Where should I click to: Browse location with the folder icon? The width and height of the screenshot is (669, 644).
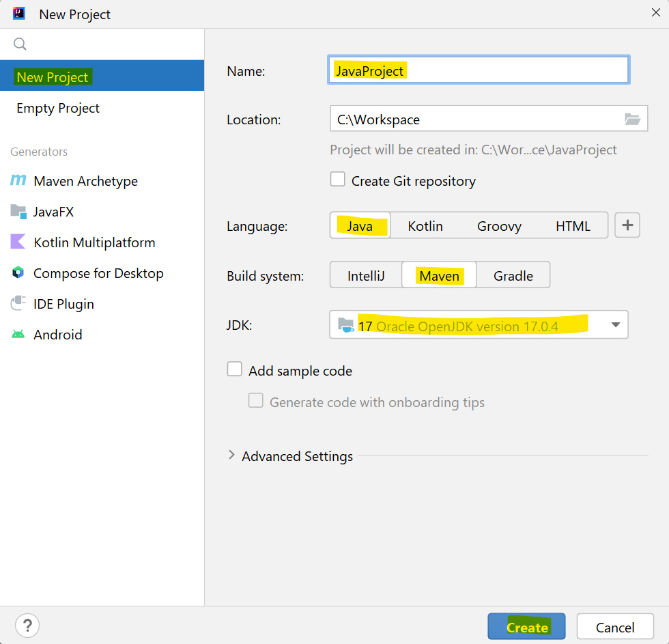click(632, 119)
